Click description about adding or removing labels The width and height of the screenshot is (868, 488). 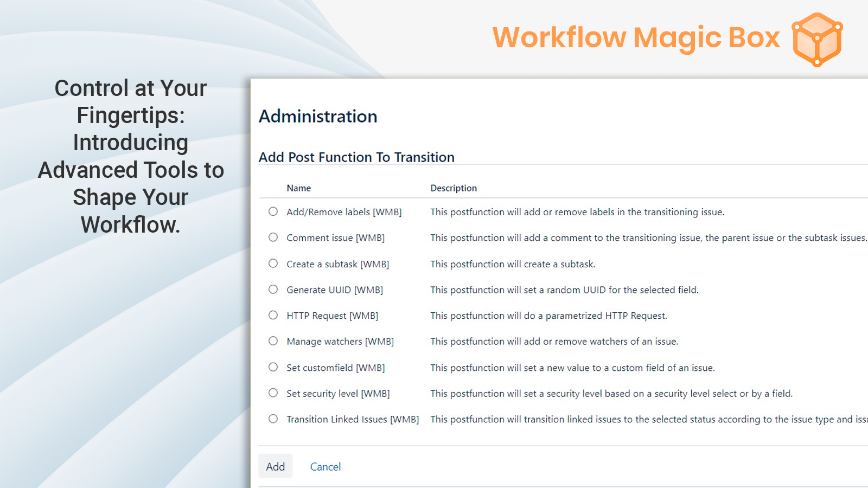click(577, 212)
